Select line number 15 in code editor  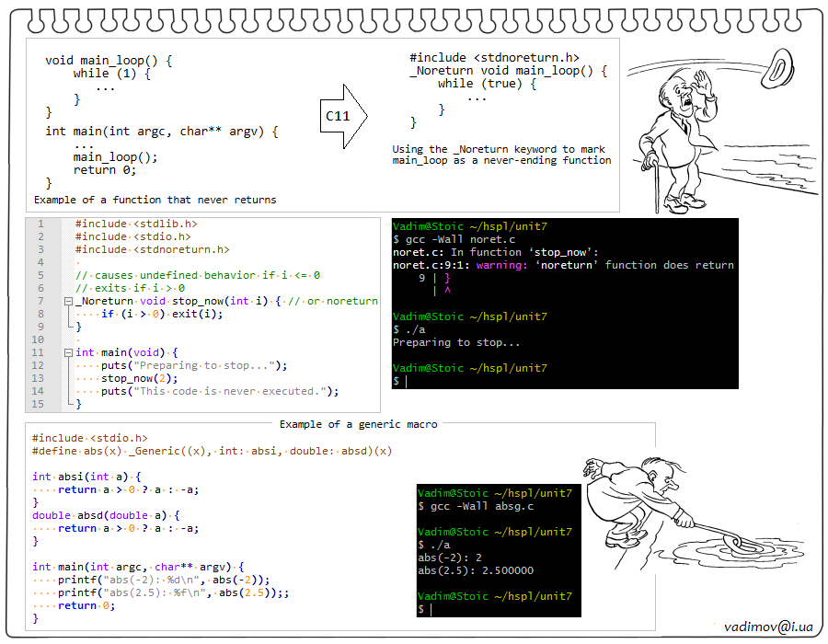point(38,404)
